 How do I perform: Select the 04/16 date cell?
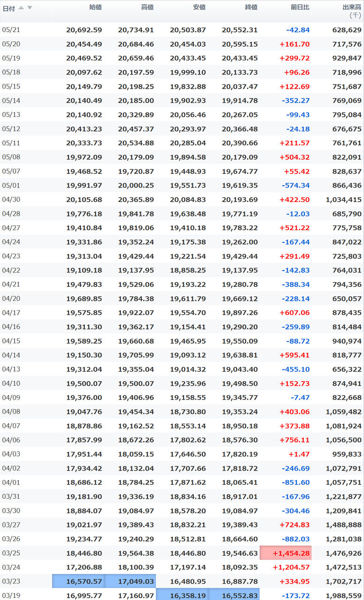click(x=11, y=326)
